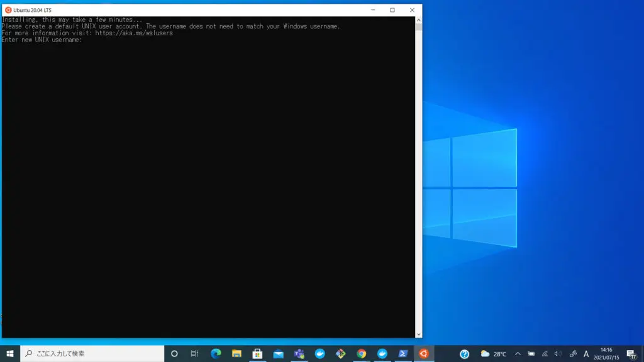This screenshot has height=362, width=644.
Task: Open Microsoft Store from the taskbar
Action: [x=257, y=353]
